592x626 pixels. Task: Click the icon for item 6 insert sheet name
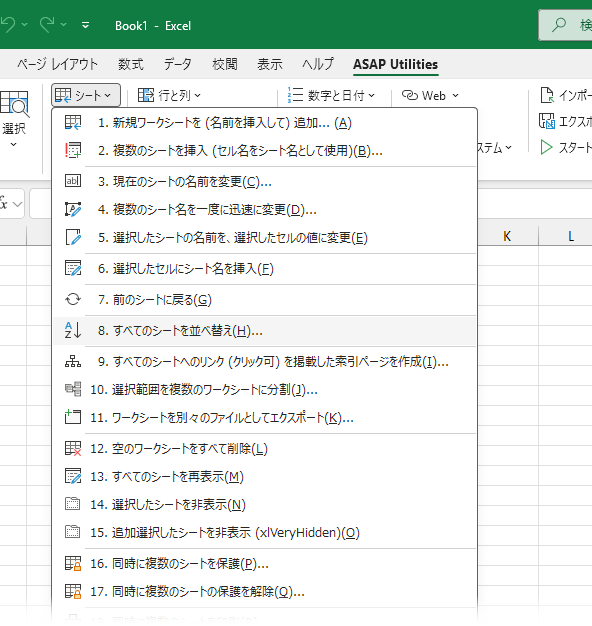coord(73,268)
